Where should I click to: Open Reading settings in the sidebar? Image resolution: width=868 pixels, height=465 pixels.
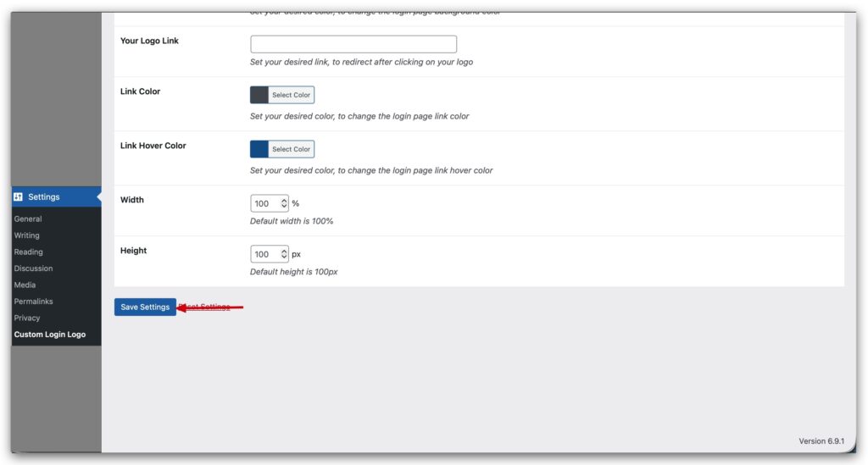(28, 252)
